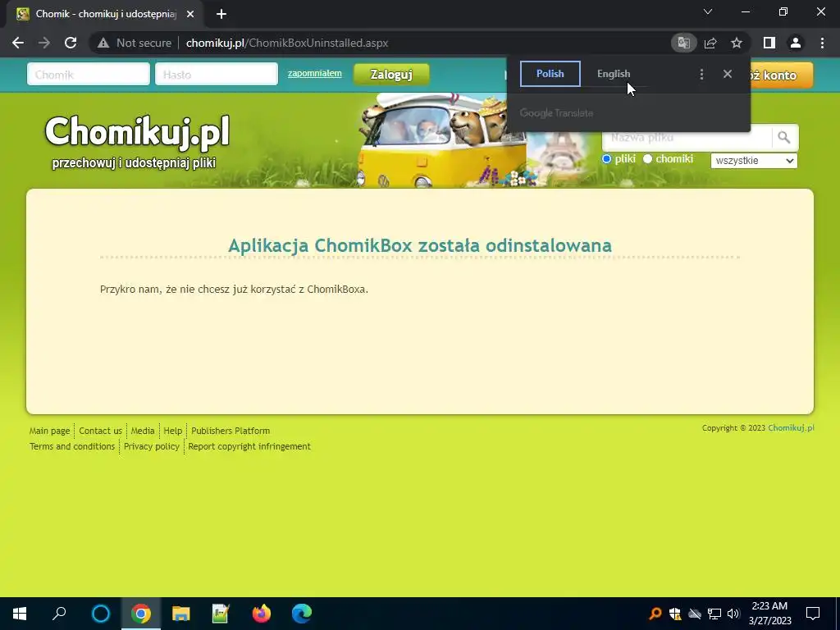This screenshot has width=840, height=630.
Task: Open the Help footer link
Action: point(172,431)
